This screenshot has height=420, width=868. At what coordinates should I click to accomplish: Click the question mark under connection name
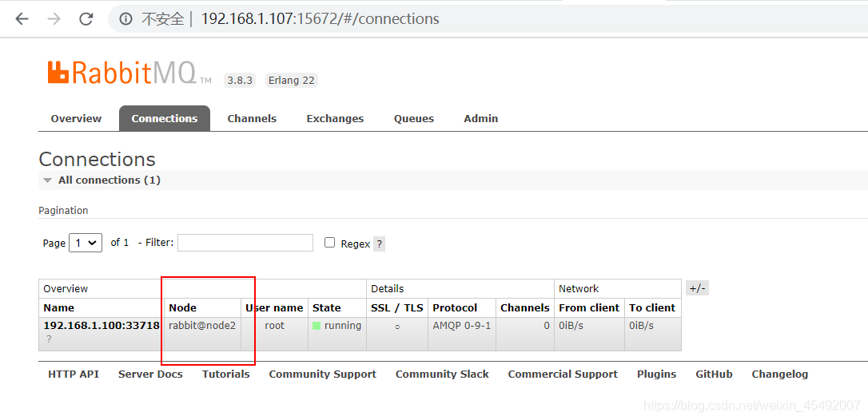pos(49,339)
